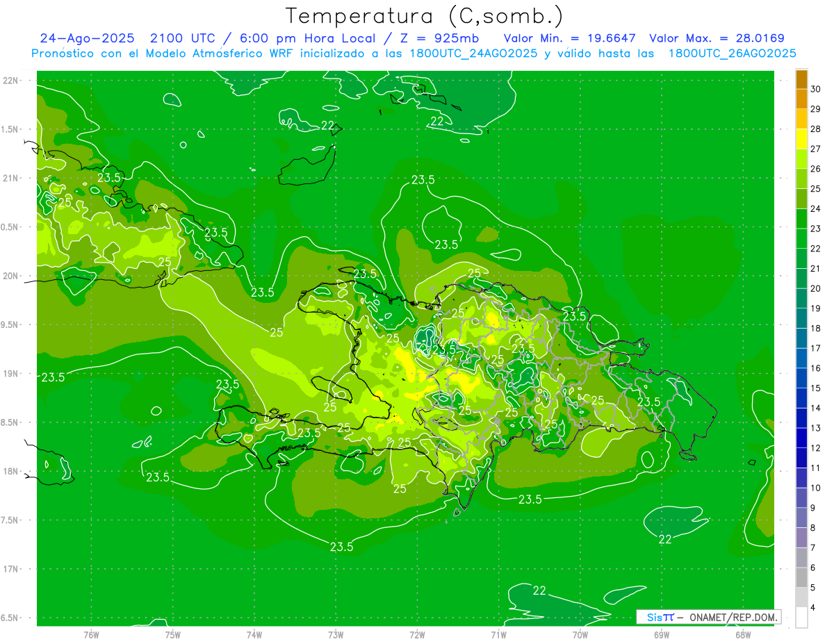The height and width of the screenshot is (644, 834).
Task: Click the legend value '24'
Action: pos(816,208)
